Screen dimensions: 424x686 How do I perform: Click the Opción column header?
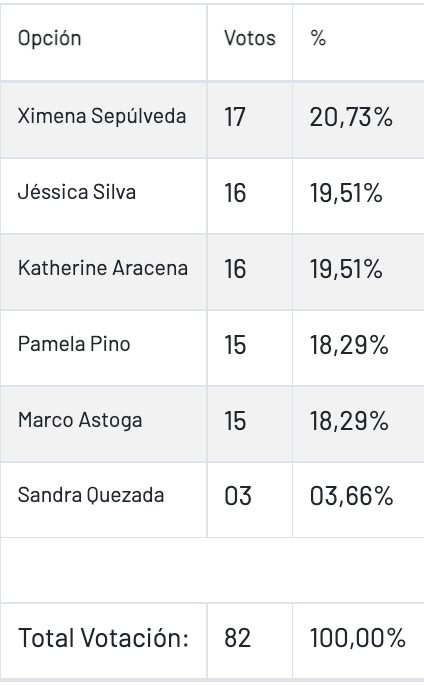pyautogui.click(x=104, y=42)
